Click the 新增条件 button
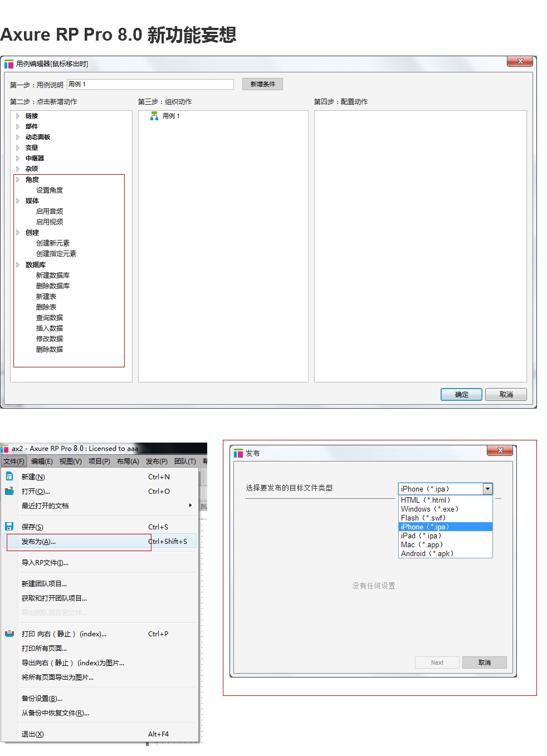 click(262, 84)
